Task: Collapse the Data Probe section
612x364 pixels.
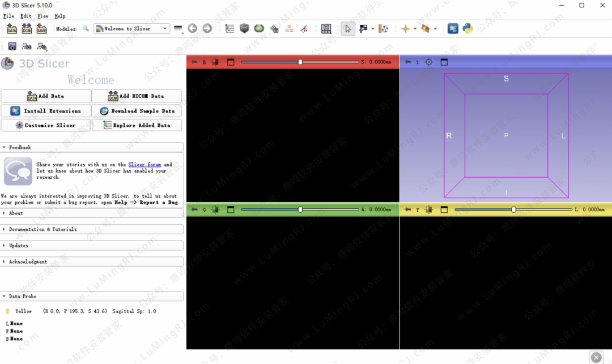Action: tap(23, 296)
